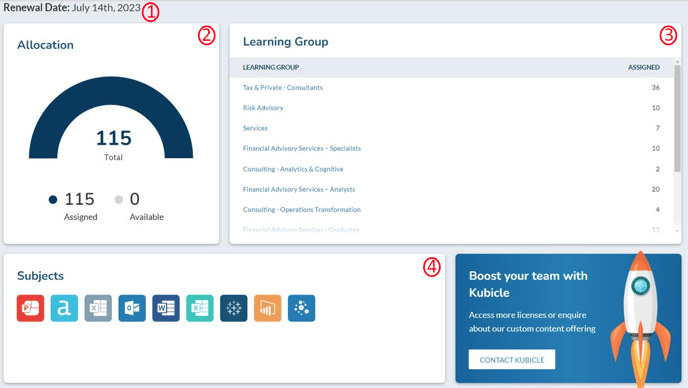
Task: Open the orange Power BI subject icon
Action: (268, 308)
